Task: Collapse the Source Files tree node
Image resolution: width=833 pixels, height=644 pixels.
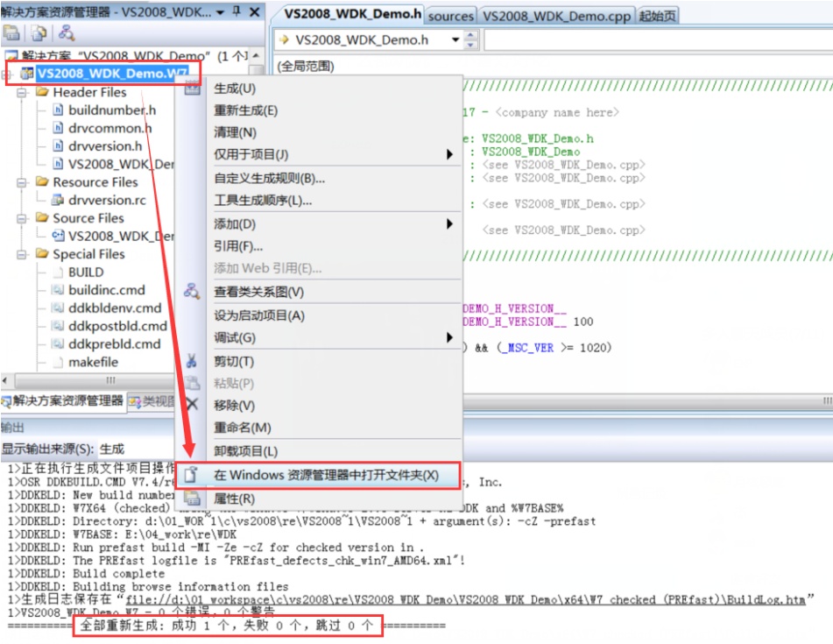Action: tap(22, 218)
